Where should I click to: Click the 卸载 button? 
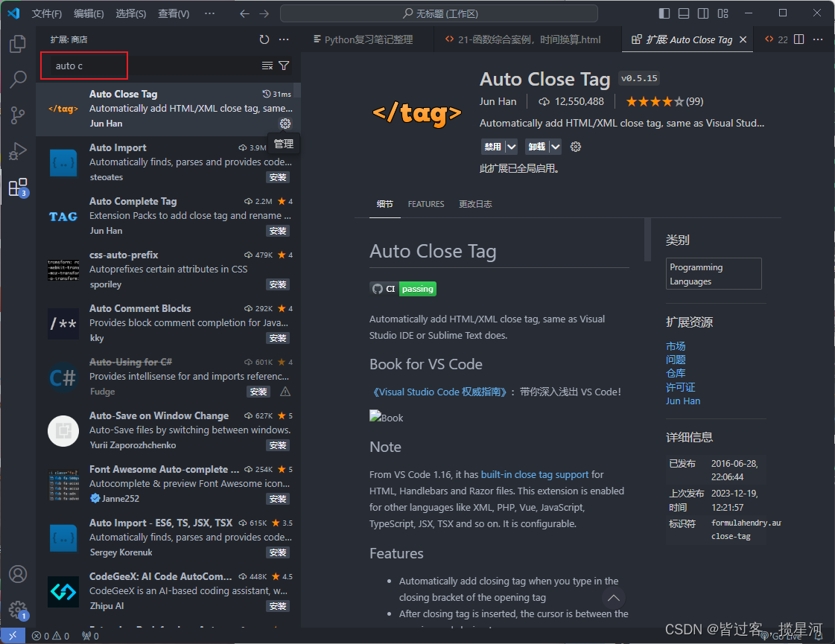537,147
